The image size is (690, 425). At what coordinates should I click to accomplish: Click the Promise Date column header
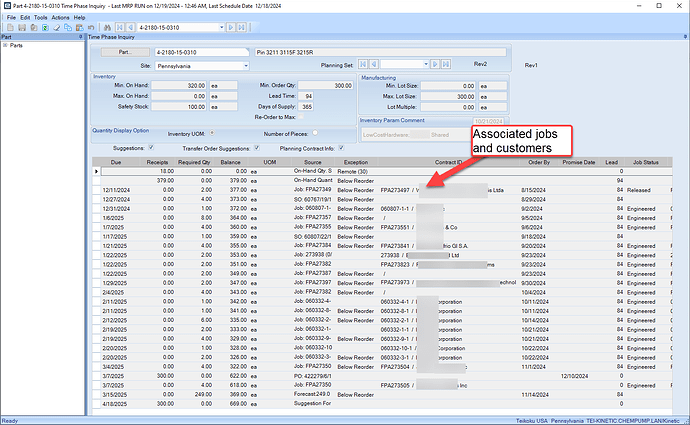[579, 162]
